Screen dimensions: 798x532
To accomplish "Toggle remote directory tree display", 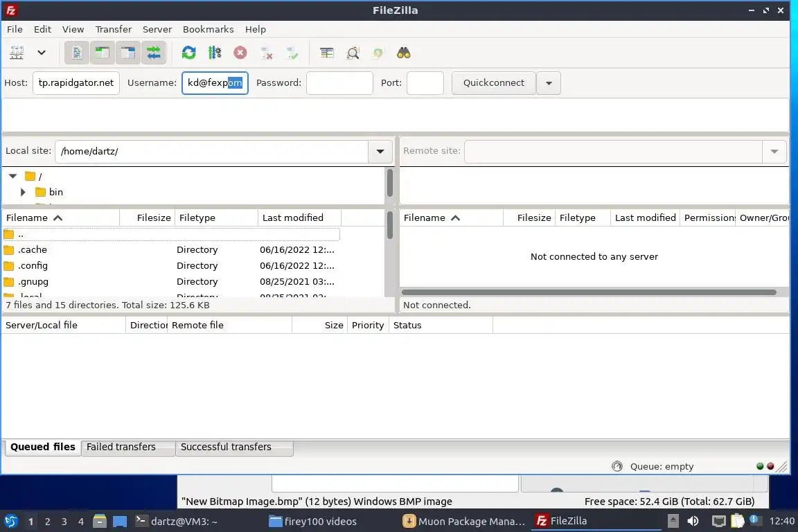I will (127, 53).
